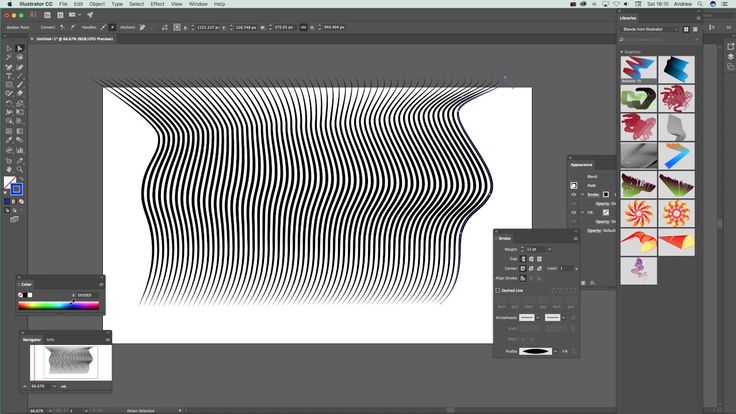The height and width of the screenshot is (414, 736).
Task: Open the Color panel options menu
Action: click(x=98, y=284)
